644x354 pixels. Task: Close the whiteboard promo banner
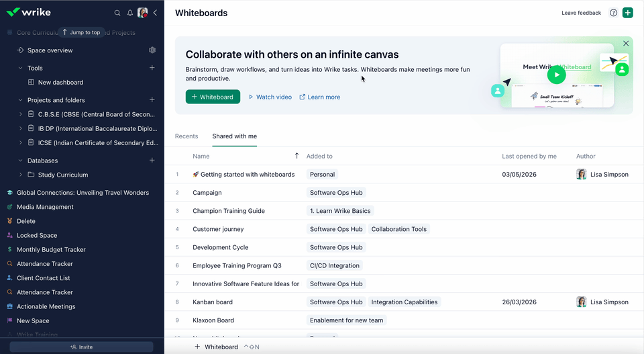pyautogui.click(x=626, y=43)
